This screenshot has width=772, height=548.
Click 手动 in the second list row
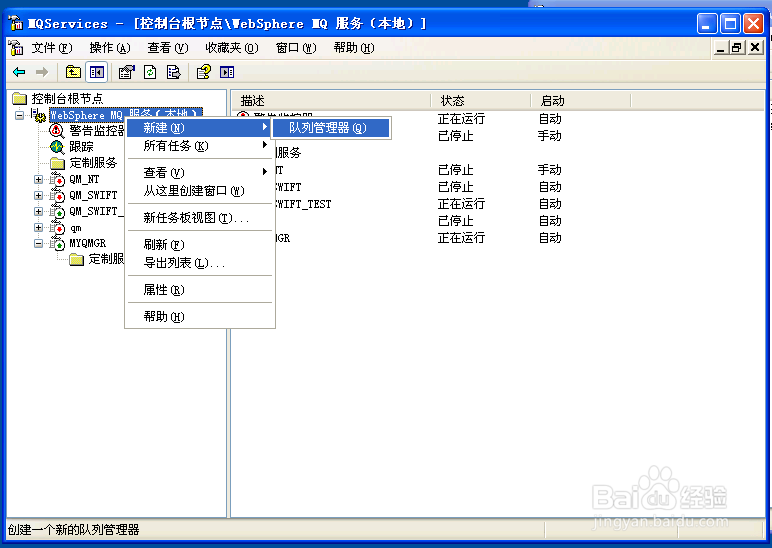tap(549, 136)
